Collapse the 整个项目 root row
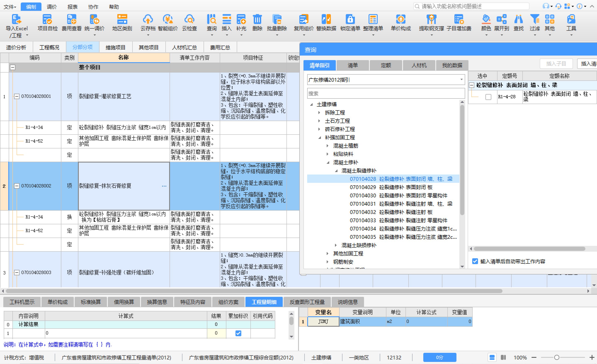This screenshot has height=364, width=597. 13,67
